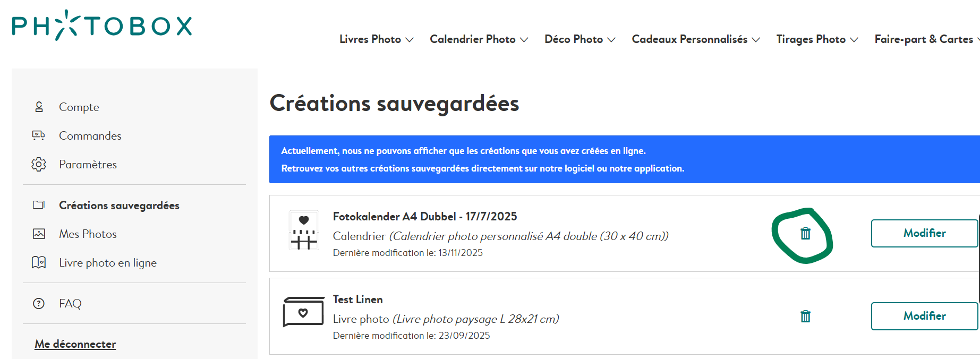980x359 pixels.
Task: Open the Calendrier Photo dropdown
Action: 479,39
